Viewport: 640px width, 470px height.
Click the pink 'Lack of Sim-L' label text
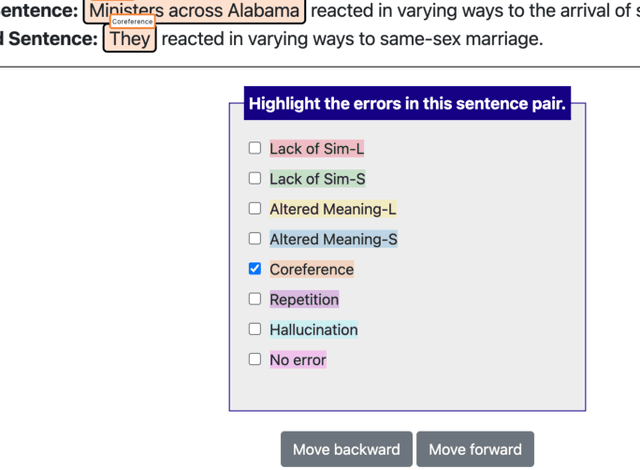(317, 149)
